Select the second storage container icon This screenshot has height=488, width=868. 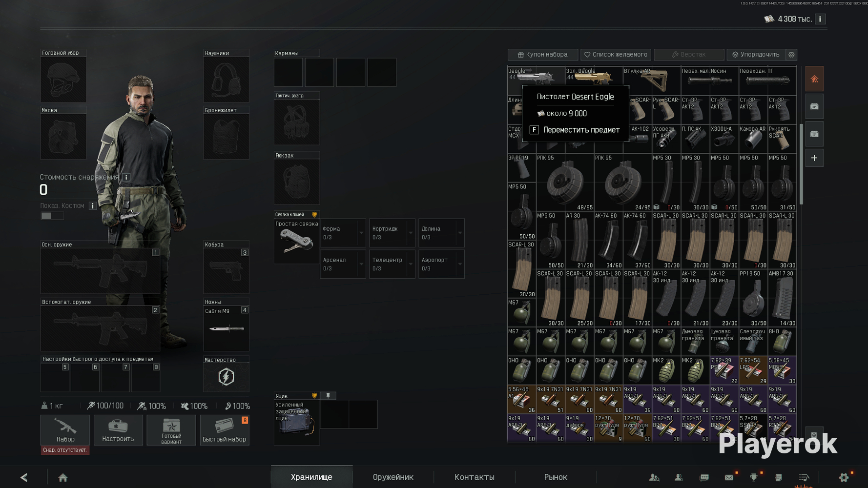click(814, 106)
